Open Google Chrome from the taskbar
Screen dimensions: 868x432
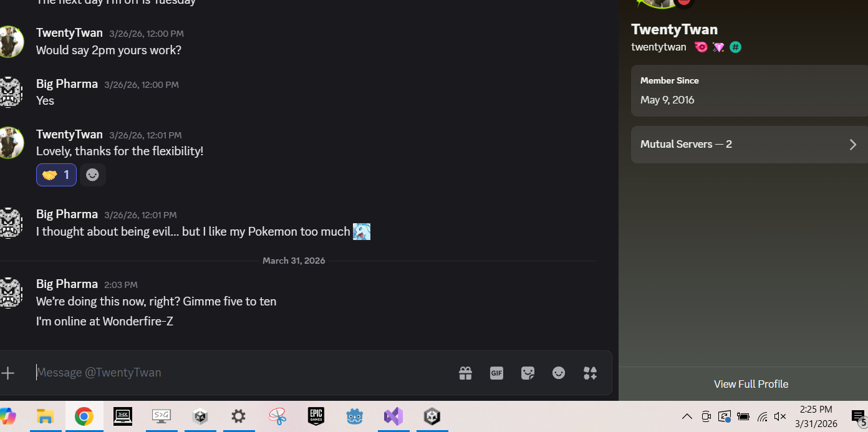[84, 416]
